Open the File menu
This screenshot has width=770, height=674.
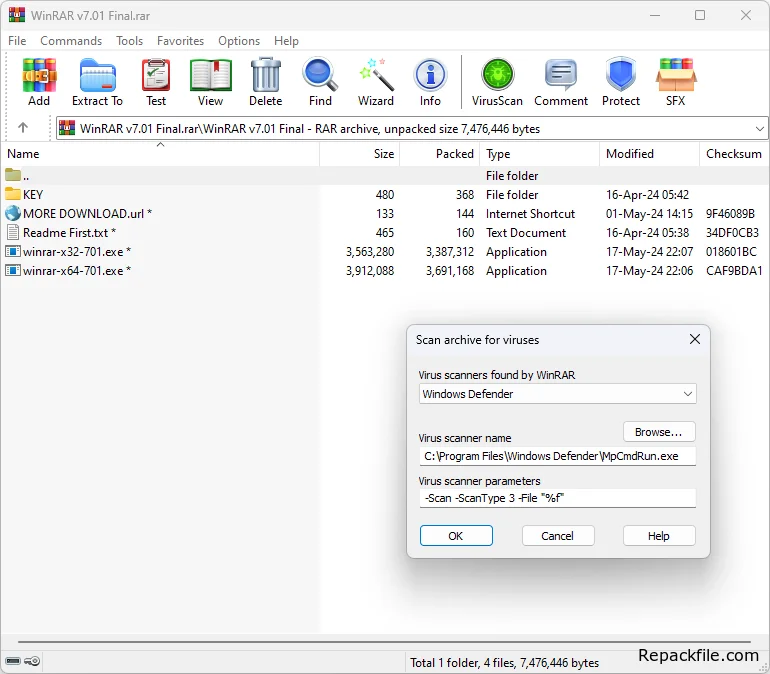pos(17,41)
